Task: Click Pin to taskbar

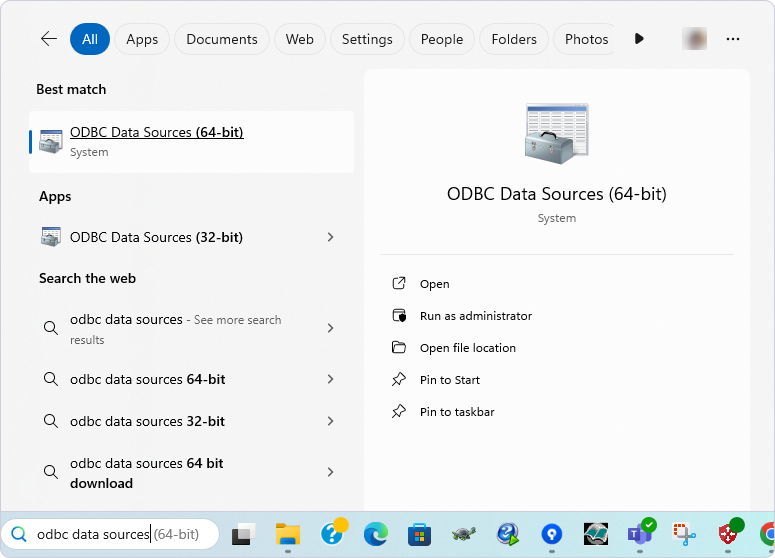Action: (x=457, y=412)
